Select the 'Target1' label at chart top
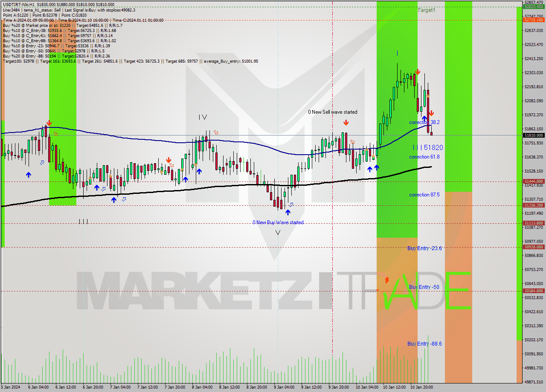Viewport: 546px width, 392px height. 427,10
